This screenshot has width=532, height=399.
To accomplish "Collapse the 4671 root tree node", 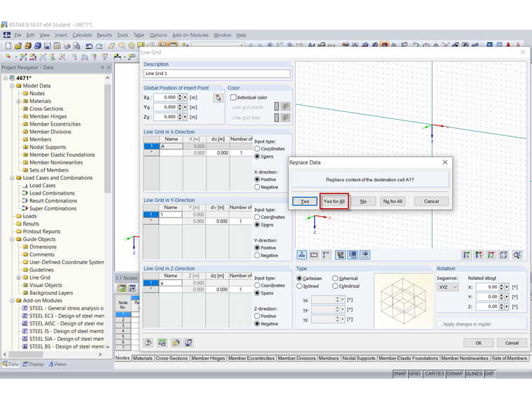I will pos(6,78).
